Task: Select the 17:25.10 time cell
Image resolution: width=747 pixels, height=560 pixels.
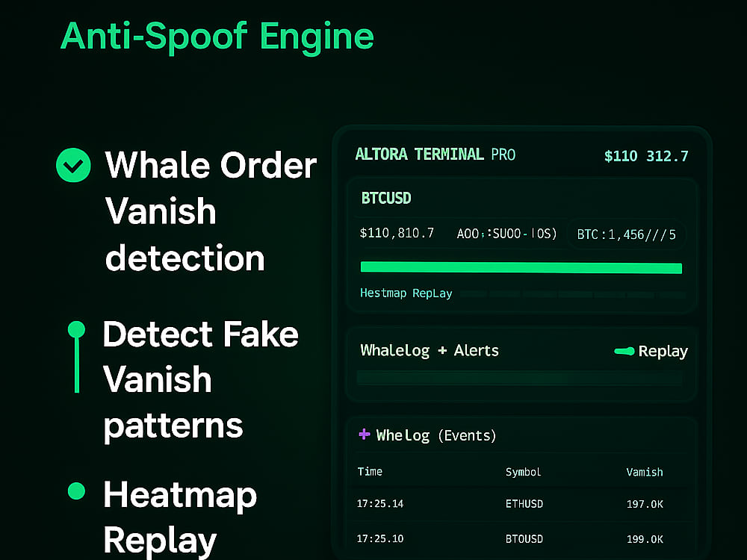Action: tap(380, 538)
